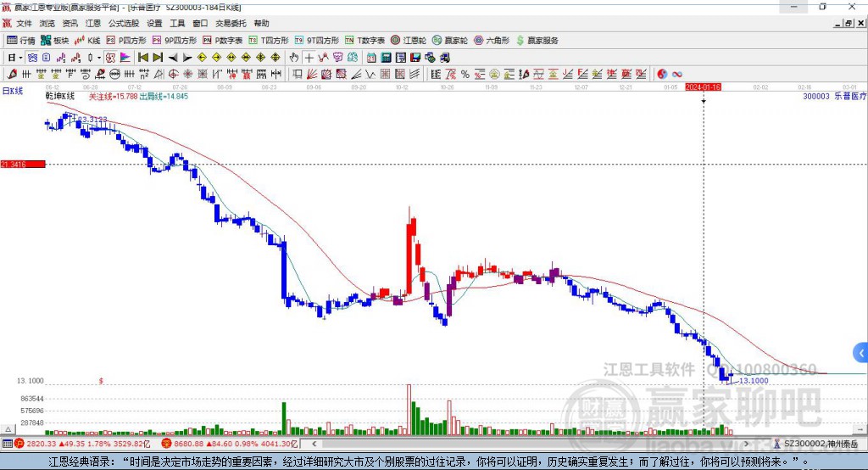Click the blue infinity symbol icon
This screenshot has width=868, height=470.
pyautogui.click(x=676, y=74)
